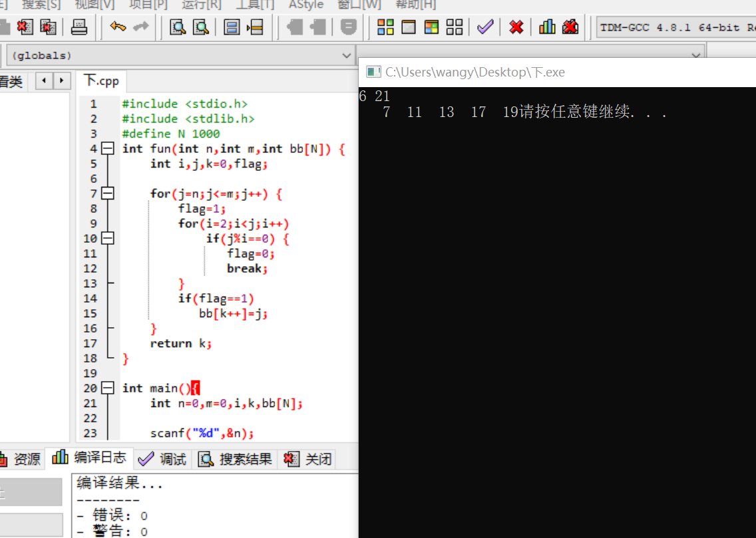Viewport: 756px width, 538px height.
Task: Open the 窗口[W] menu
Action: point(359,5)
